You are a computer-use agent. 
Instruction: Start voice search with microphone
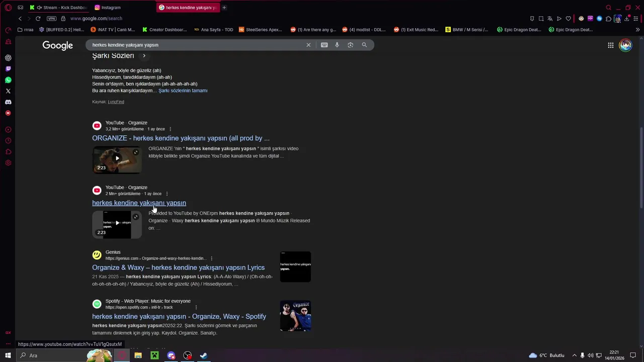click(337, 45)
